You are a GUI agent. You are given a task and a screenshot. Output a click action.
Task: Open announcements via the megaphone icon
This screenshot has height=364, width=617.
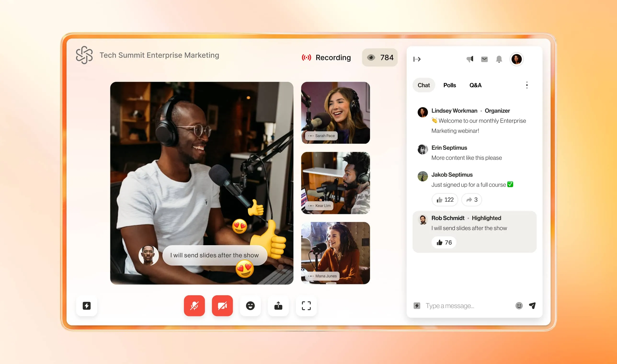[470, 59]
